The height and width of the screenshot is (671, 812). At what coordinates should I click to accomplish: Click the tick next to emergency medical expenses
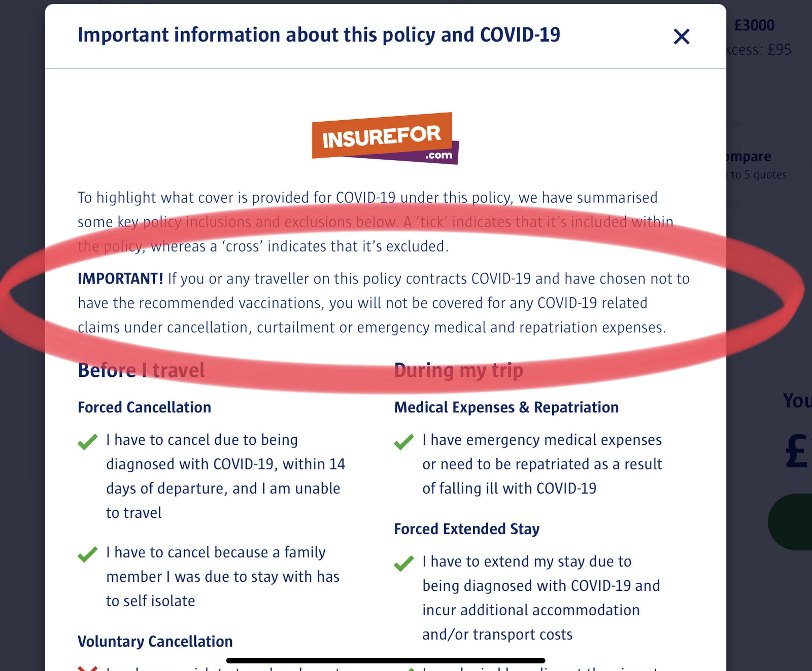tap(404, 442)
